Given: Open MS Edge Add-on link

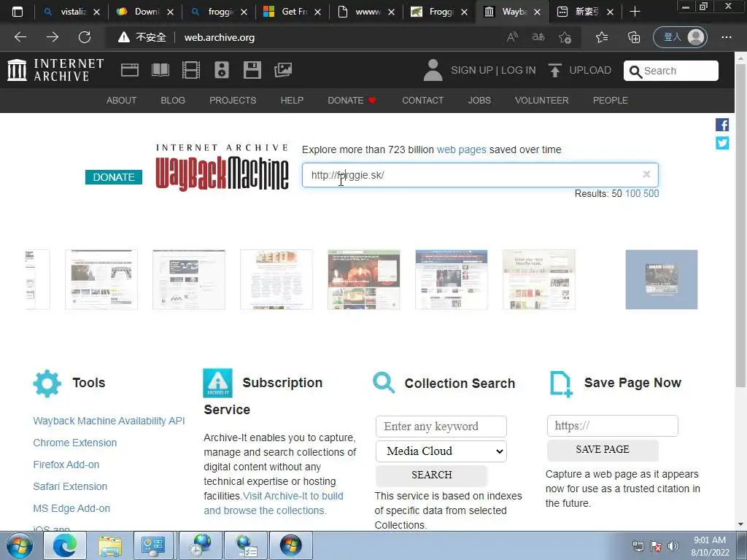Looking at the screenshot, I should pyautogui.click(x=71, y=508).
